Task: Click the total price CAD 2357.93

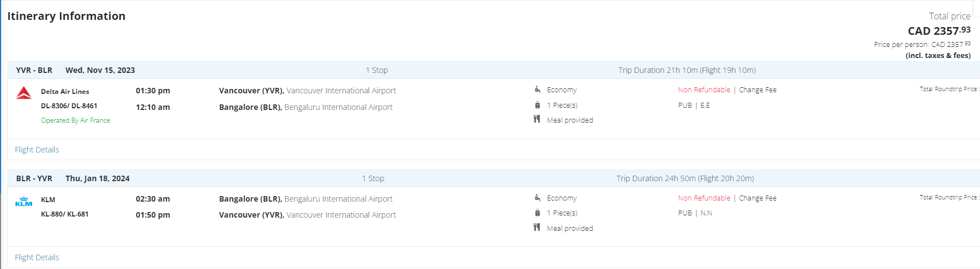Action: pyautogui.click(x=938, y=31)
